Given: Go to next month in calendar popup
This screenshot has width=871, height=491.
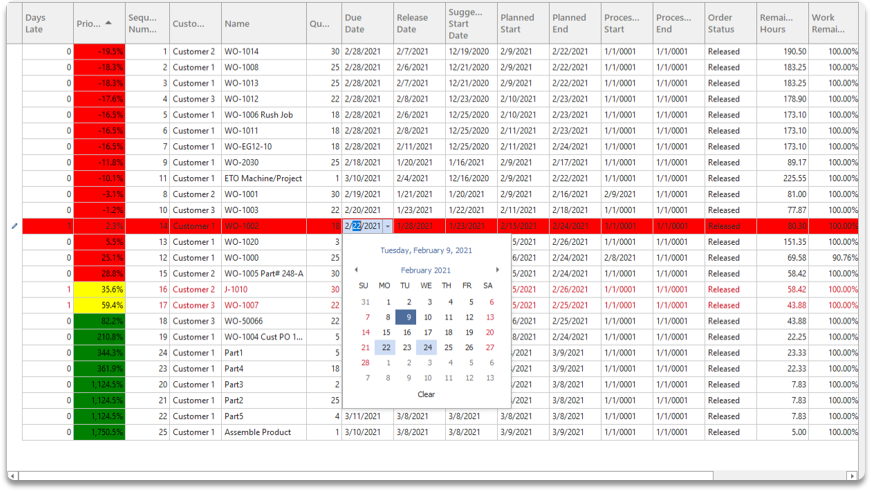Looking at the screenshot, I should 497,271.
